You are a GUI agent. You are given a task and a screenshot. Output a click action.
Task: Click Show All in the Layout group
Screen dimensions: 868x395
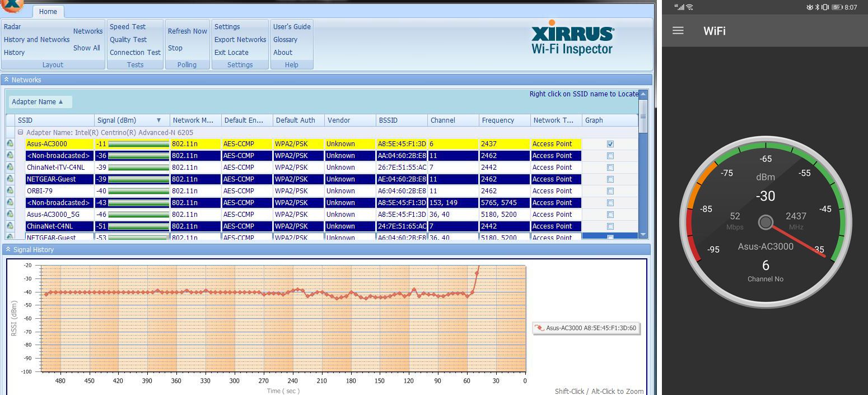87,48
